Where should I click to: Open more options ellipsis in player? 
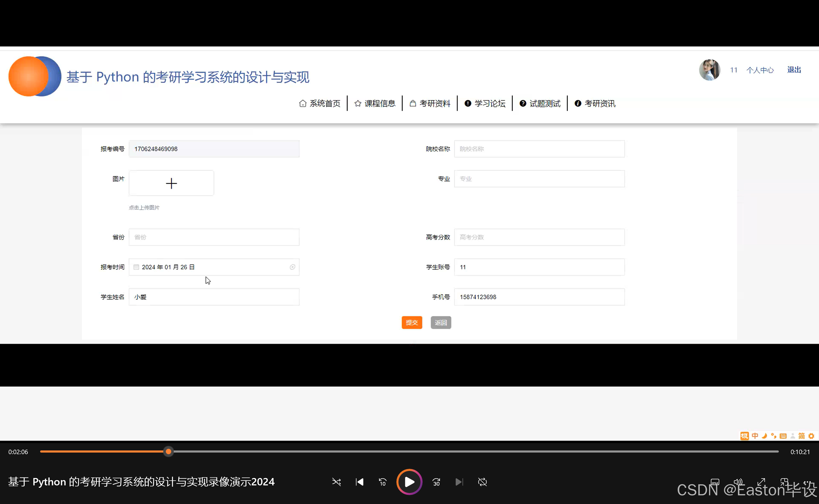point(807,482)
